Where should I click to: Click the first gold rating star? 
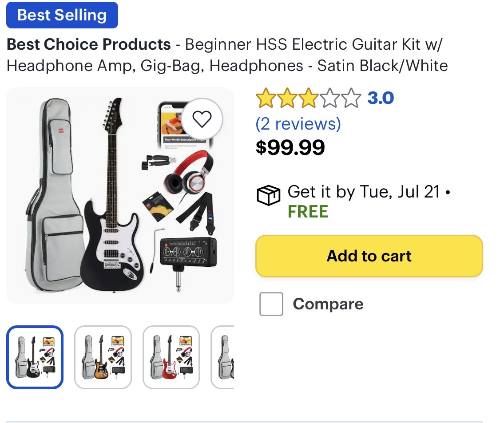pyautogui.click(x=266, y=98)
